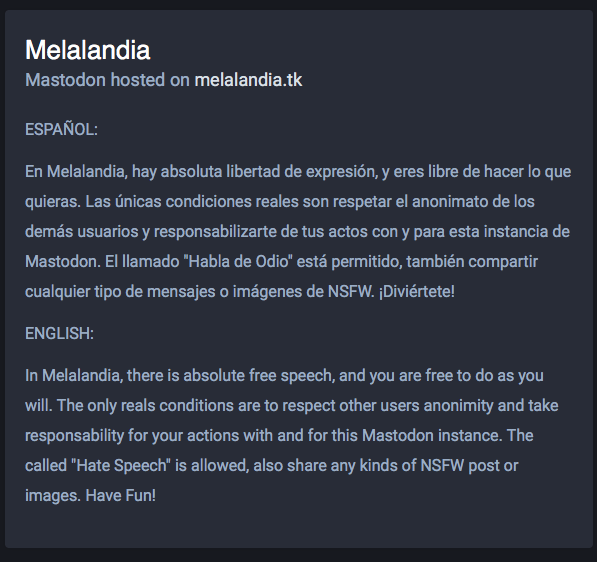Click the 'Have Fun!' closing text
This screenshot has height=562, width=597.
[120, 495]
